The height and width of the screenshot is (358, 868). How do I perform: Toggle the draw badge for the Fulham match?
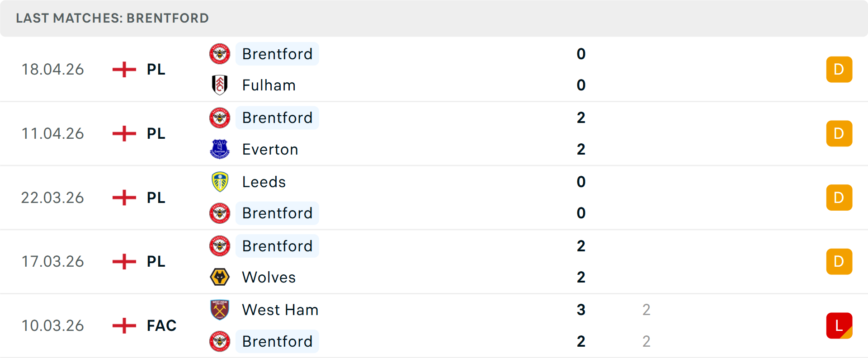click(x=840, y=69)
